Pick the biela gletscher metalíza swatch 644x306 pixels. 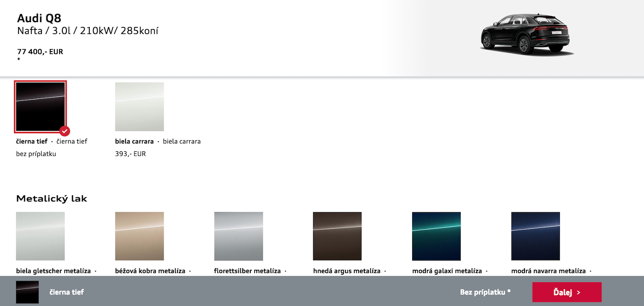[x=40, y=236]
